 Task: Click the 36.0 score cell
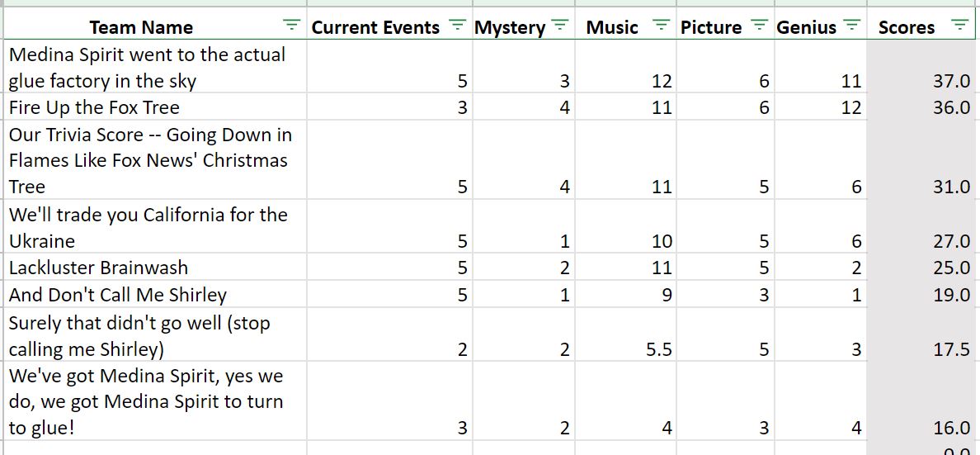923,107
